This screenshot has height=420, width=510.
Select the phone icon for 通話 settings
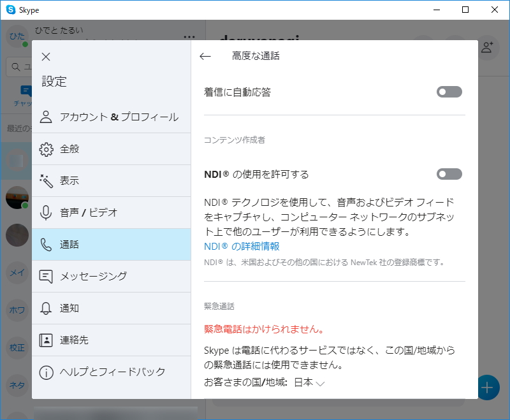pyautogui.click(x=45, y=245)
